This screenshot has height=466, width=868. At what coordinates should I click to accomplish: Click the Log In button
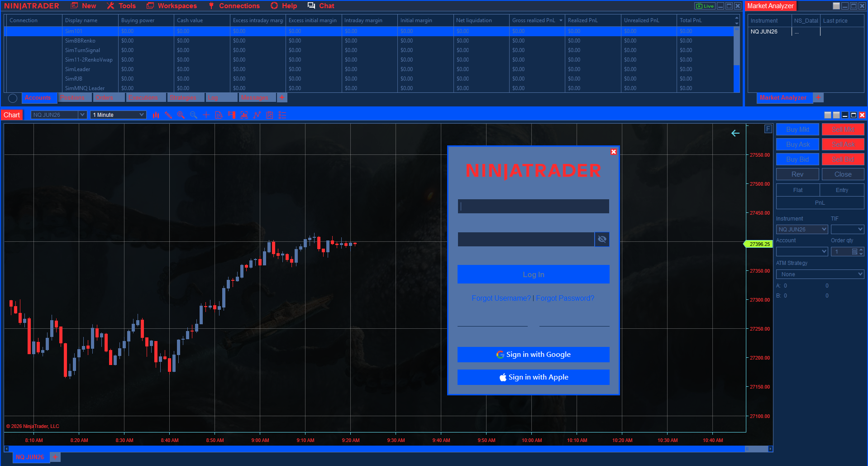coord(534,274)
